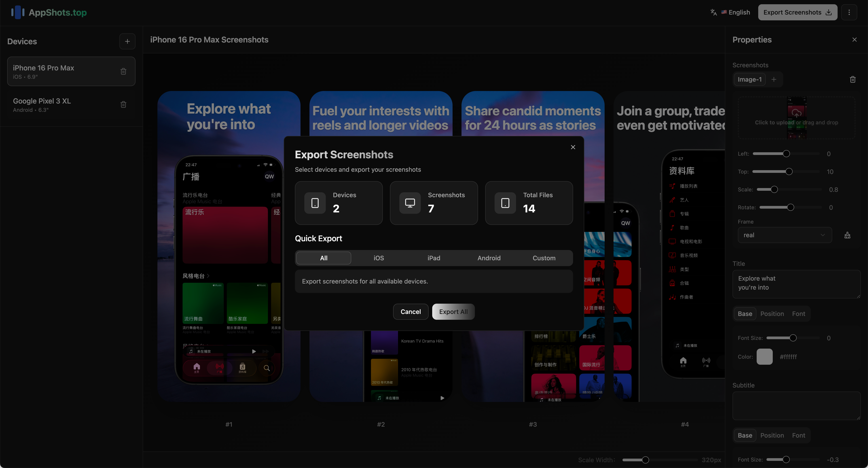Image resolution: width=868 pixels, height=468 pixels.
Task: Switch to Title Font tab
Action: (798, 314)
